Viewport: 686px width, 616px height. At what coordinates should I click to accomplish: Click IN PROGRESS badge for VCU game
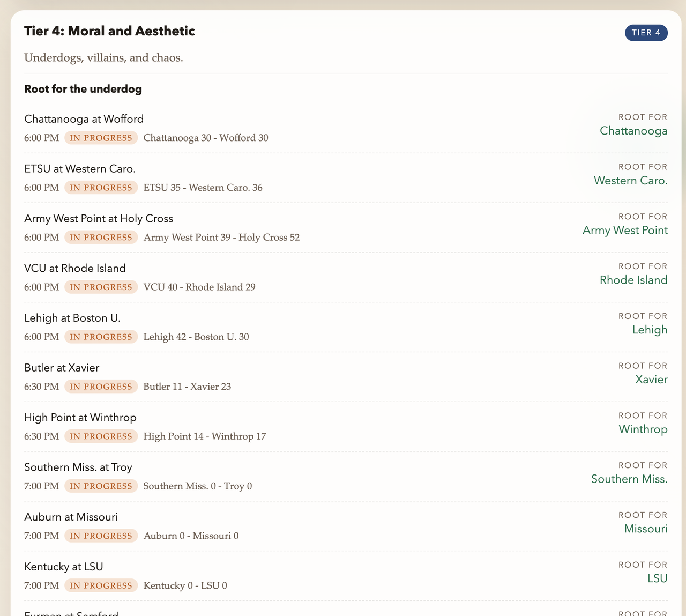tap(101, 287)
